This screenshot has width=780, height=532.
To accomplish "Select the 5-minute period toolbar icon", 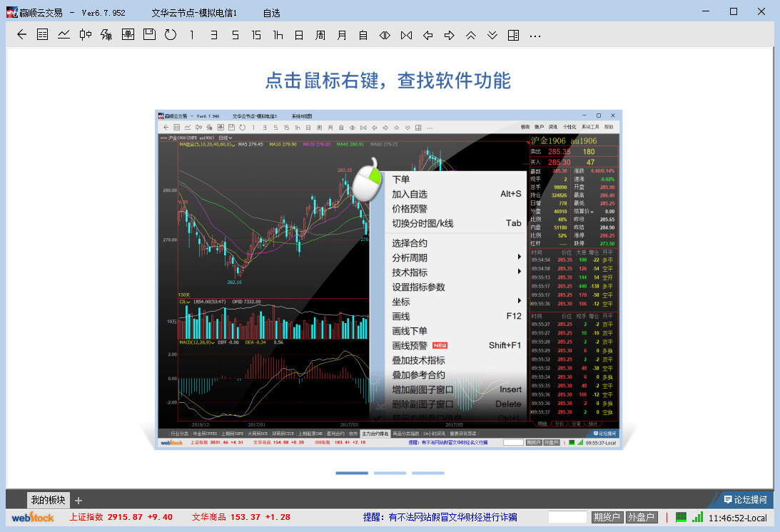I will click(x=234, y=35).
